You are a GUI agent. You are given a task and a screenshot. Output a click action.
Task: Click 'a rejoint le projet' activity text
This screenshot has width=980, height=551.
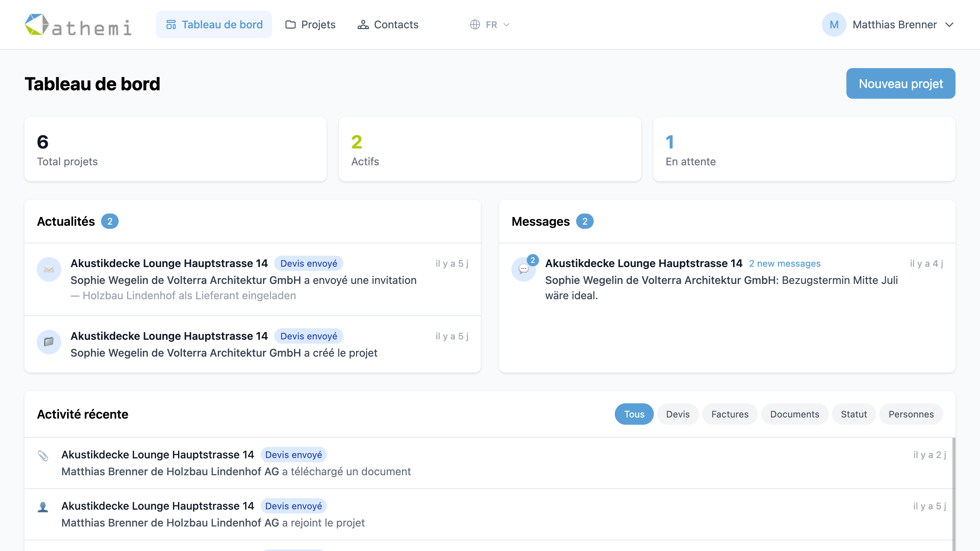(323, 523)
